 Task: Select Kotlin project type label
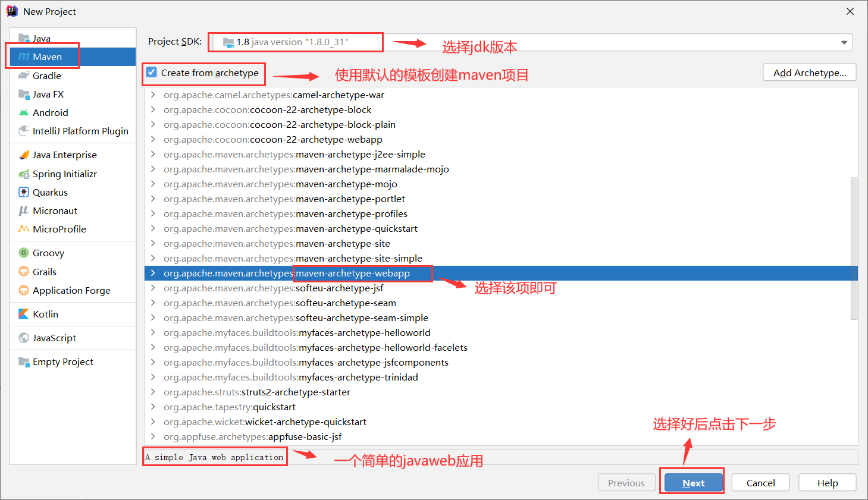tap(45, 314)
